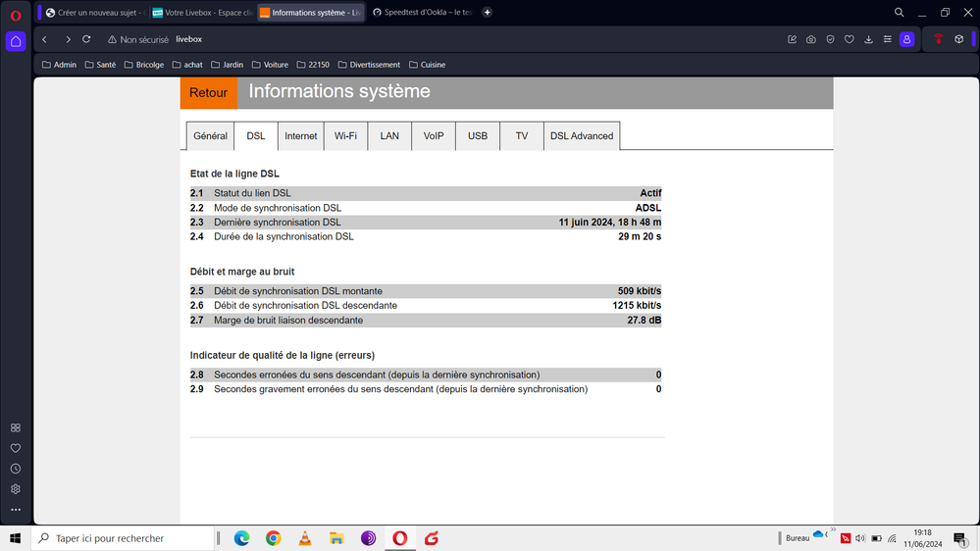Open the Voiture bookmarks folder
Image resolution: width=980 pixels, height=551 pixels.
tap(270, 65)
